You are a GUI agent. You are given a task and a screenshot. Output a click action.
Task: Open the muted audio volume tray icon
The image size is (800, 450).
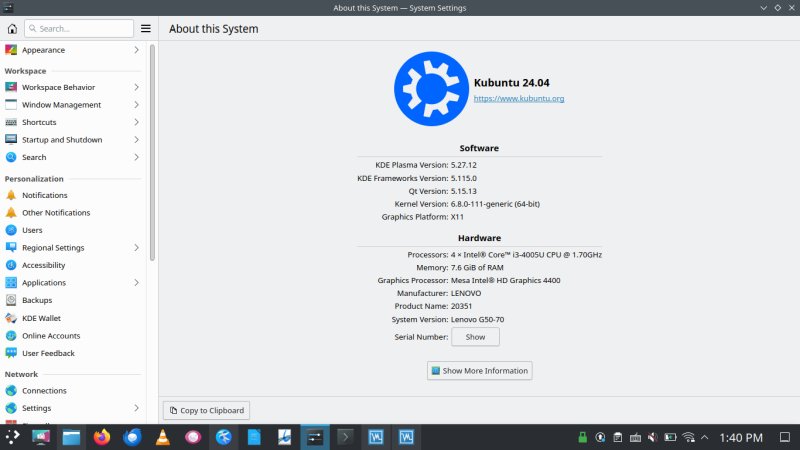(x=653, y=437)
